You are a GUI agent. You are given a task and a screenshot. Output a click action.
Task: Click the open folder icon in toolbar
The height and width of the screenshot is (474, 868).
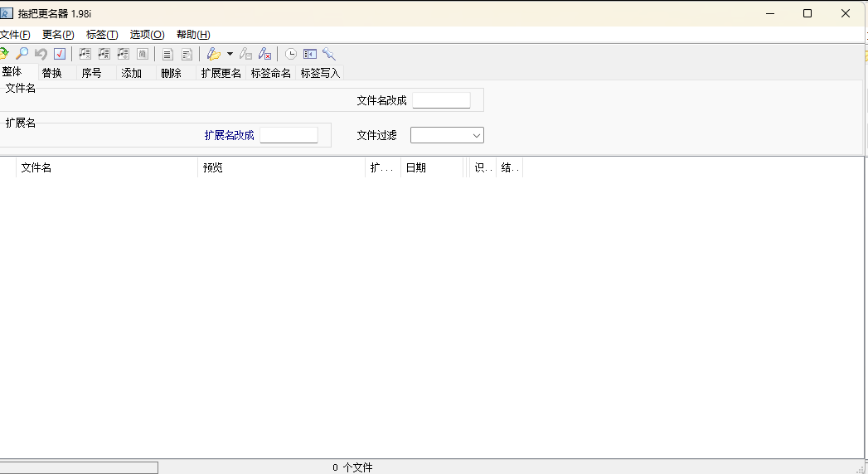click(x=3, y=54)
